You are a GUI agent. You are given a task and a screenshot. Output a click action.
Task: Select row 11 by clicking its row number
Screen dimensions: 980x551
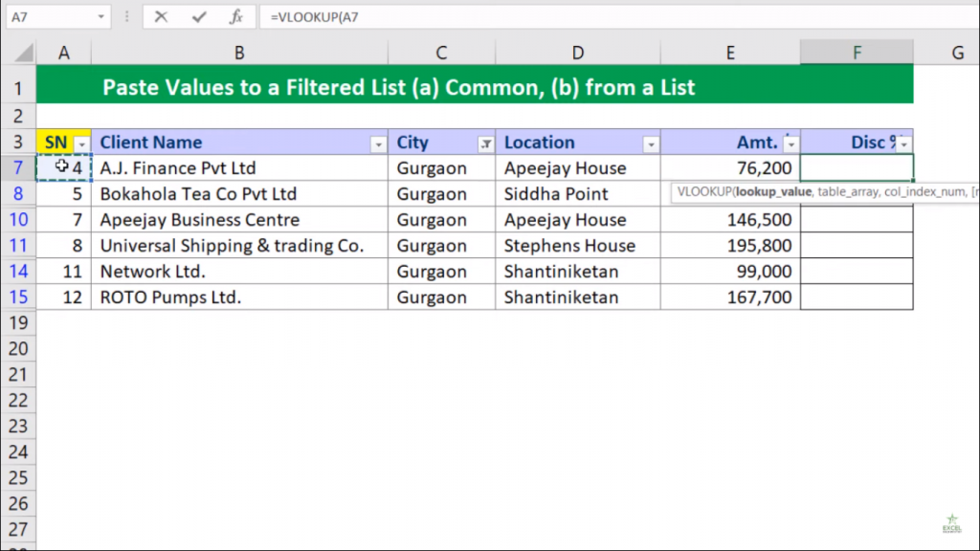19,245
